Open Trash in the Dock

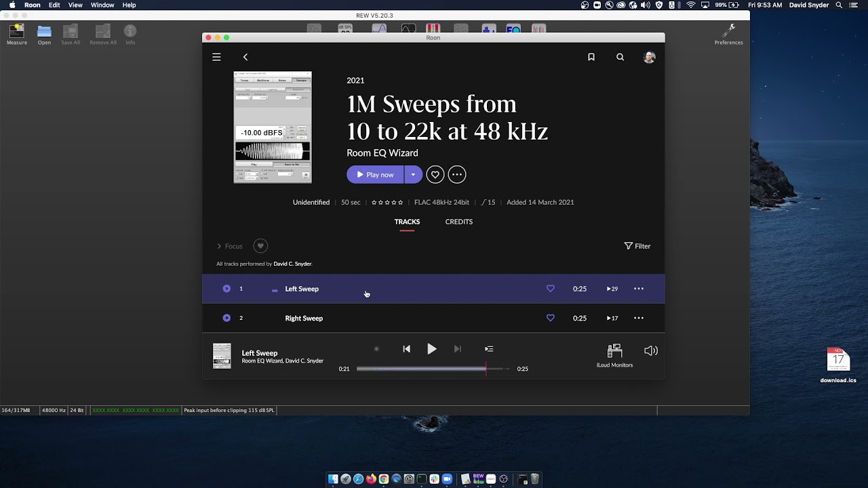534,479
